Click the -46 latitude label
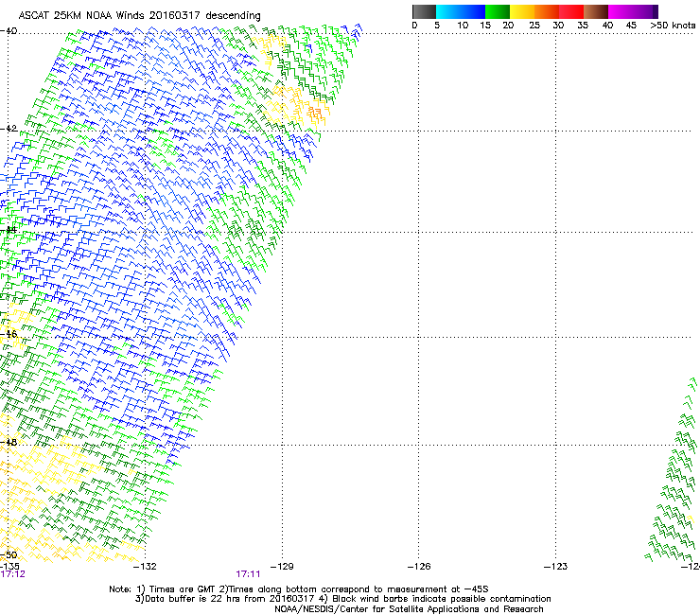 [x=9, y=334]
